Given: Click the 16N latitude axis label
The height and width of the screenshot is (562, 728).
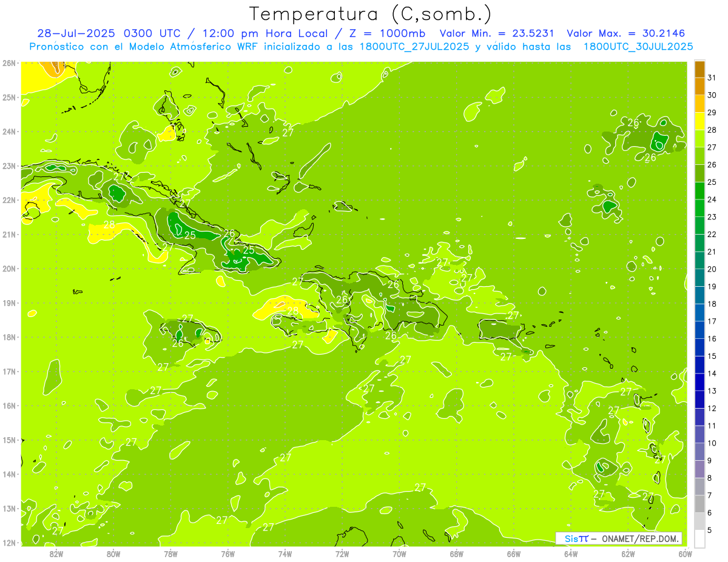Looking at the screenshot, I should [8, 406].
